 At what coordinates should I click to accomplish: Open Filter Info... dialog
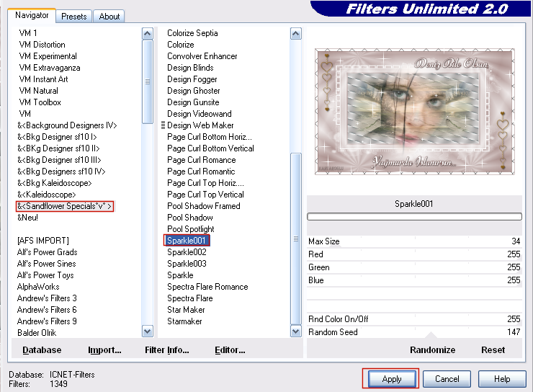[166, 350]
